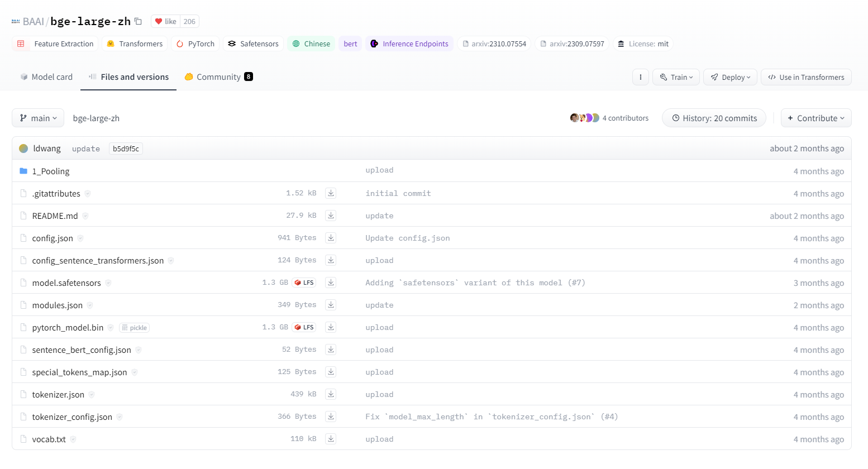Viewport: 868px width, 469px height.
Task: Open arxiv:2309.07597 paper tag
Action: click(x=572, y=44)
